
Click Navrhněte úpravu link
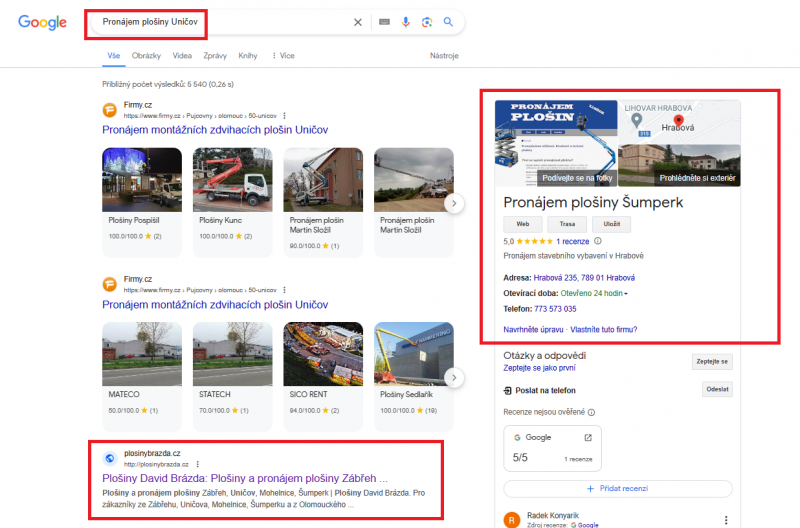533,330
